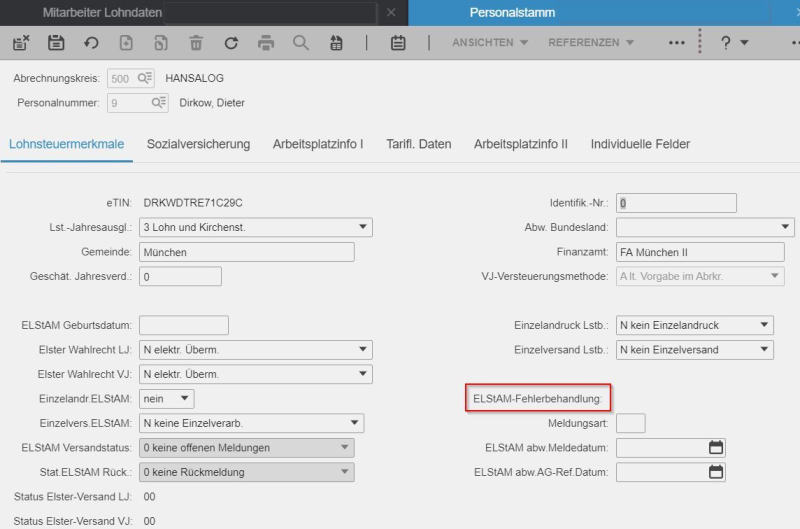Screen dimensions: 800x529
Task: Expand the Einzelvers.ELStAM dropdown
Action: coord(354,423)
